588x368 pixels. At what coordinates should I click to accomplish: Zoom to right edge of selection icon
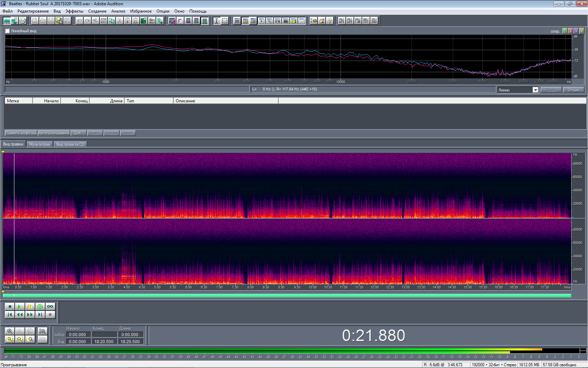[x=30, y=339]
